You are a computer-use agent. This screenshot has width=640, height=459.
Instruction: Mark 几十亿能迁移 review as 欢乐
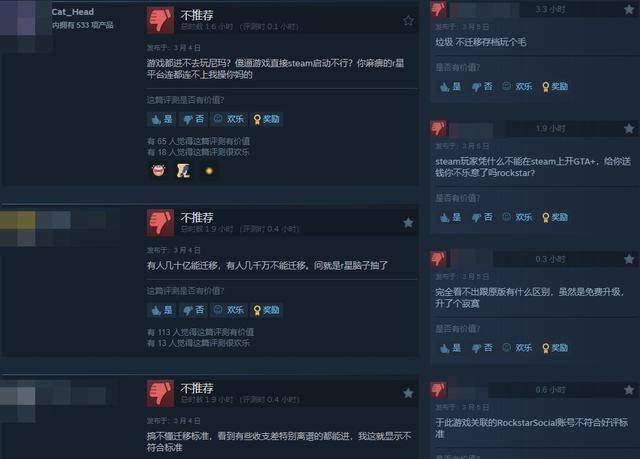coord(229,310)
